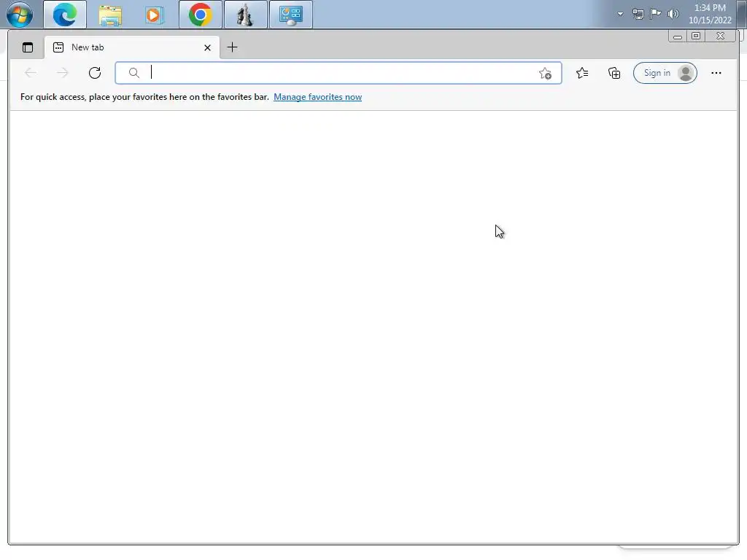Screen dimensions: 747x560
Task: Open the clock showing 1:34 PM
Action: (710, 14)
